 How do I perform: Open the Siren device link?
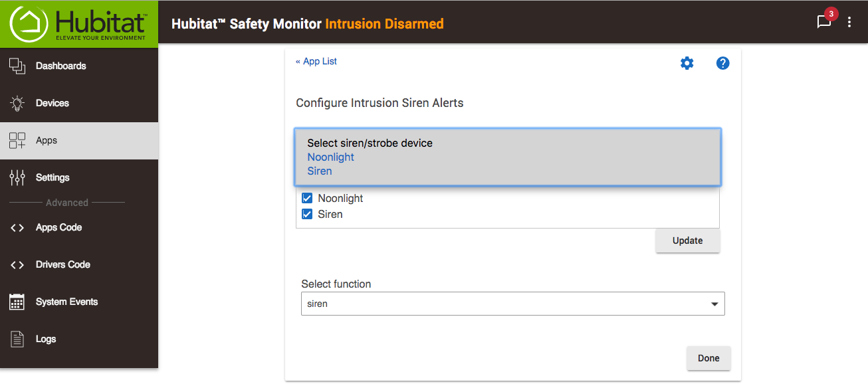320,171
